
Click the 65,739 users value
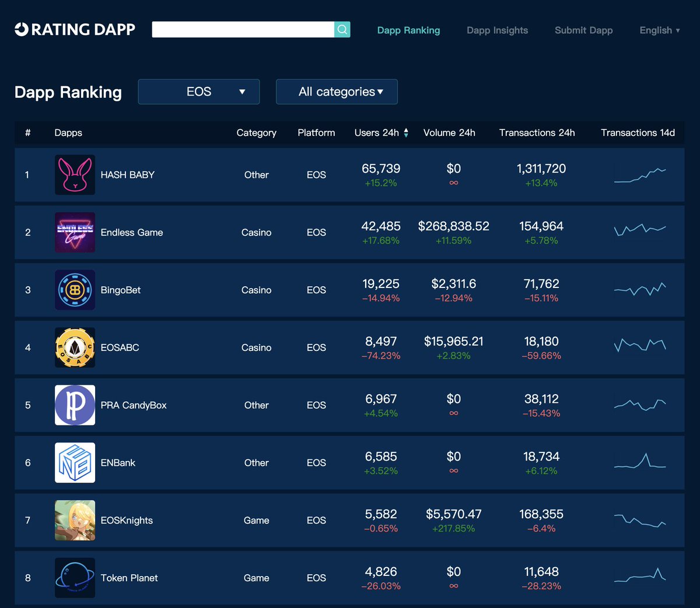(x=381, y=168)
